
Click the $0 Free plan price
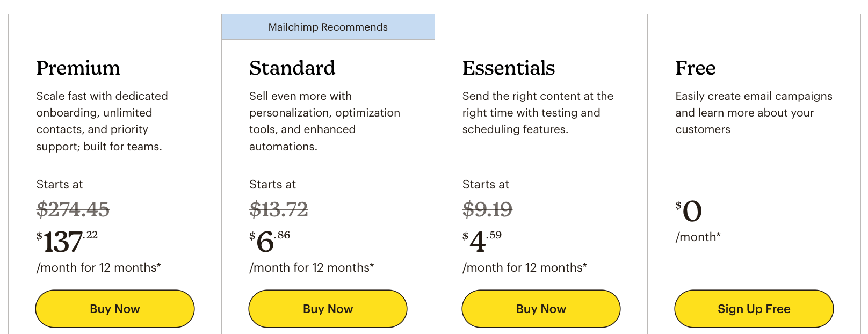tap(689, 210)
